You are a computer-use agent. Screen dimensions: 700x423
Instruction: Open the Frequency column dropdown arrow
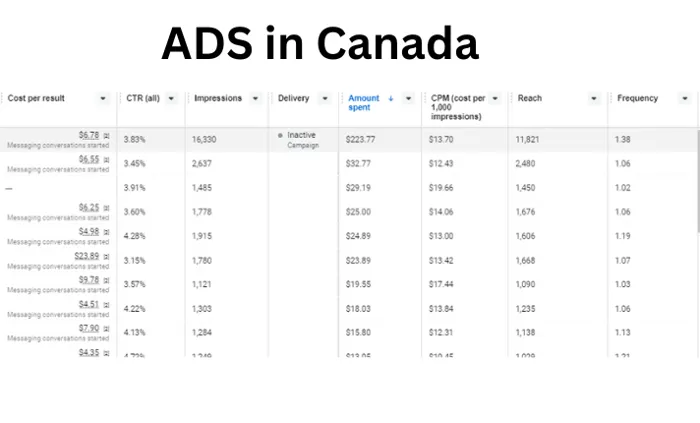(685, 98)
